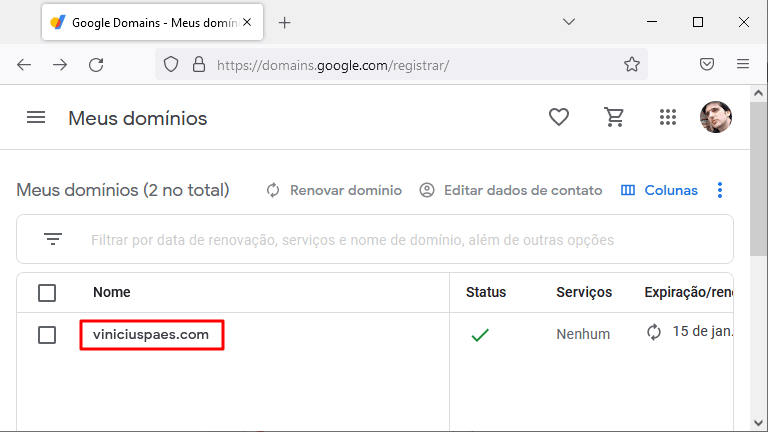View site security padlock info
This screenshot has height=432, width=768.
tap(198, 64)
